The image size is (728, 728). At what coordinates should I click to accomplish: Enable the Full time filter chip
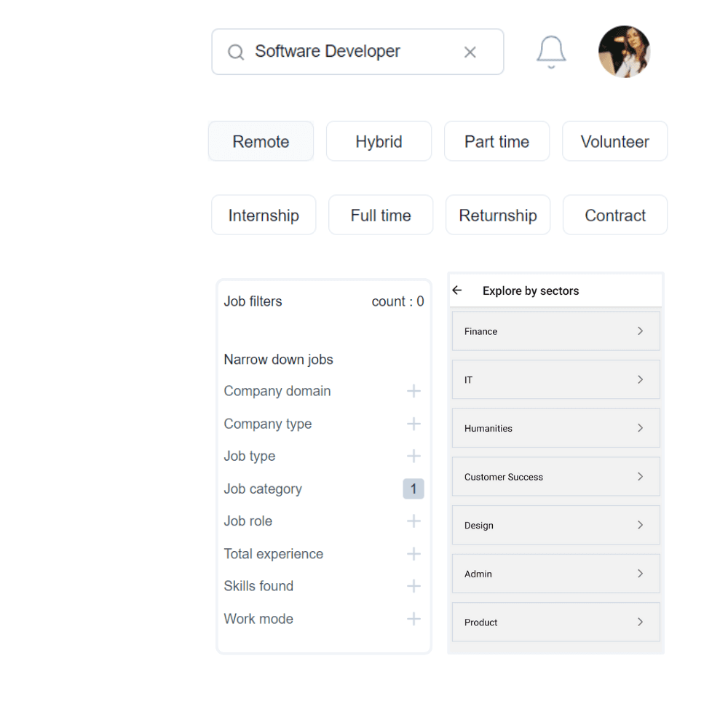(381, 215)
